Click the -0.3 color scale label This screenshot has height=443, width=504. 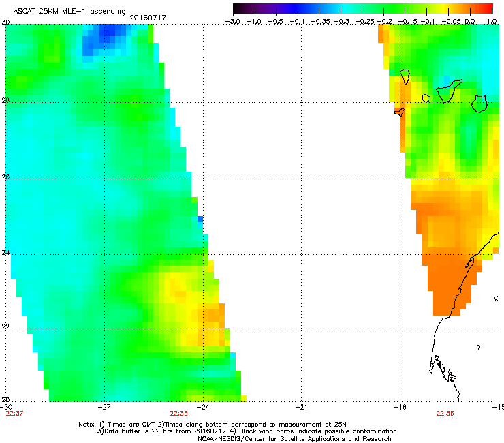(342, 22)
